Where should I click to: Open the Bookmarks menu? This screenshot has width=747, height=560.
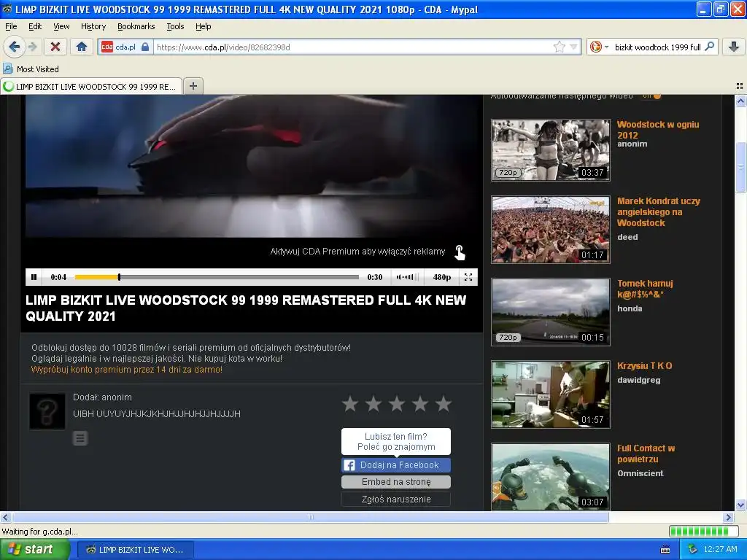coord(136,26)
